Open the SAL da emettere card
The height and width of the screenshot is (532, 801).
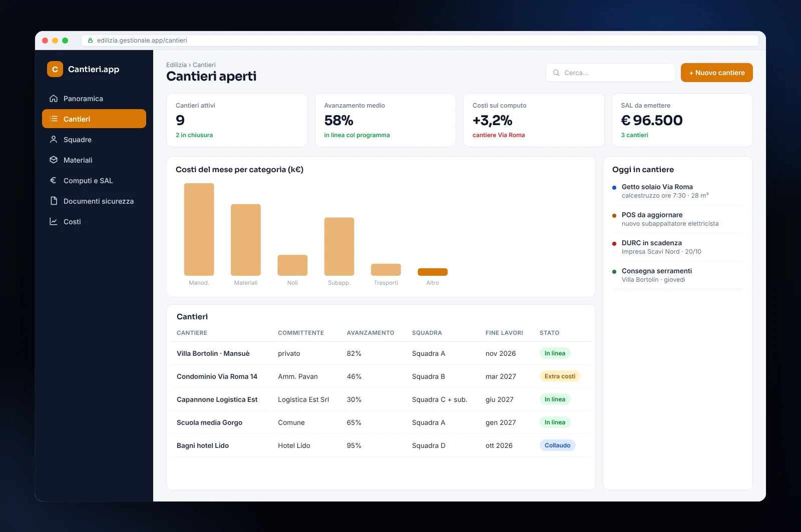tap(682, 120)
